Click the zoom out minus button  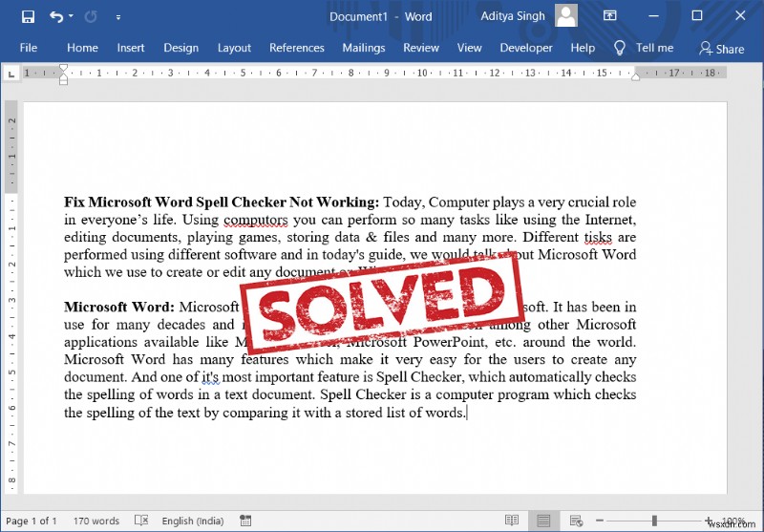600,521
